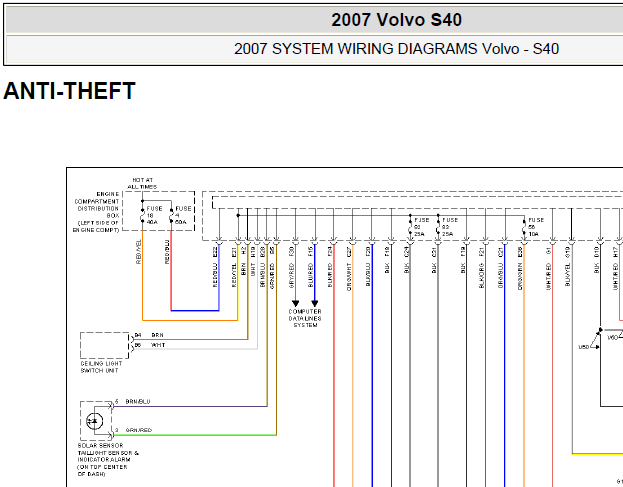623x487 pixels.
Task: Click the E36 ORG/GRN wire label
Action: click(x=520, y=268)
